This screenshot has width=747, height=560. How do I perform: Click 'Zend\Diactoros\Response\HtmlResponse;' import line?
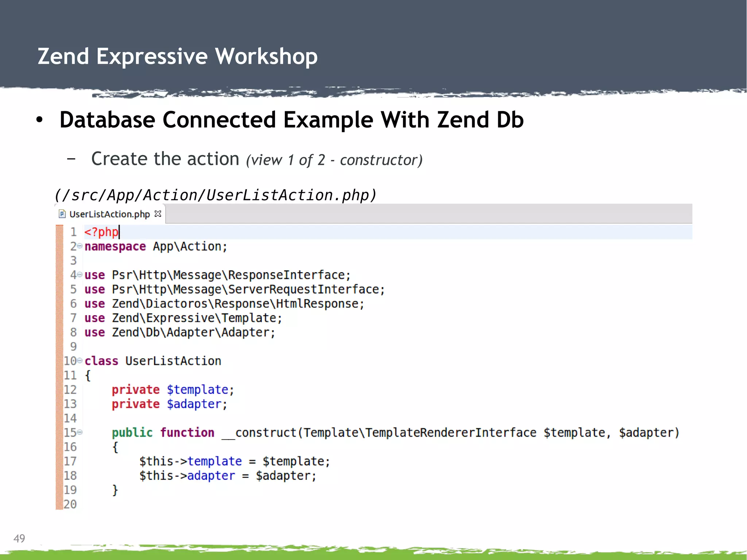[x=238, y=304]
